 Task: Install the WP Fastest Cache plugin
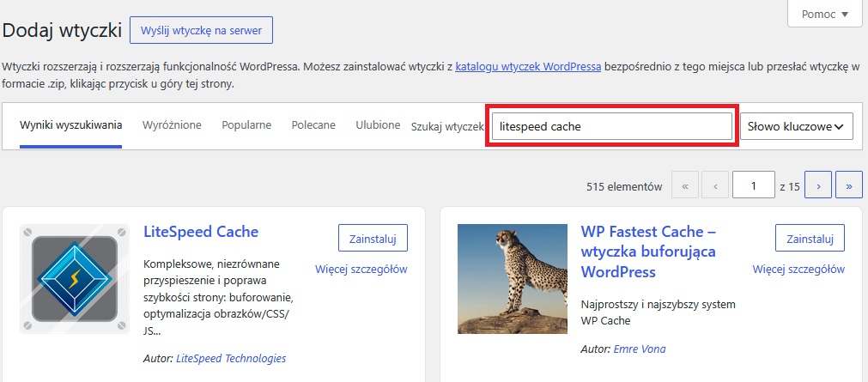(x=810, y=238)
